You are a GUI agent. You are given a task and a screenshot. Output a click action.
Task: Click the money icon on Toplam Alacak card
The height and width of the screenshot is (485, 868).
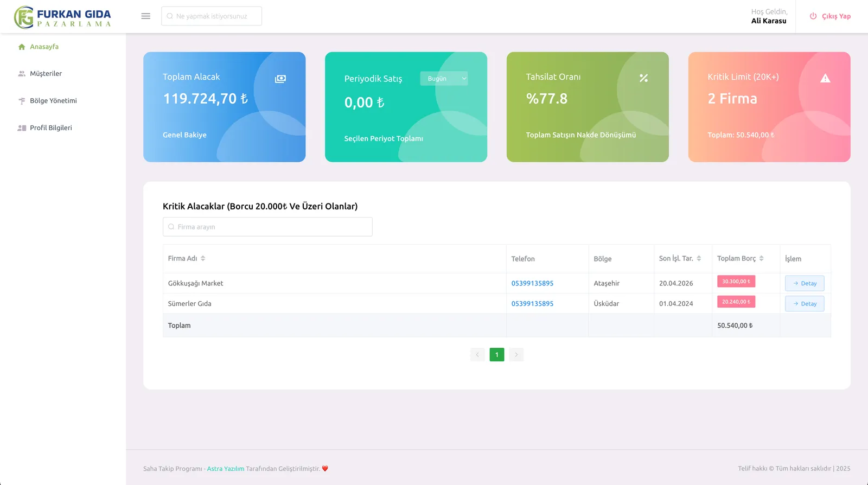tap(280, 79)
